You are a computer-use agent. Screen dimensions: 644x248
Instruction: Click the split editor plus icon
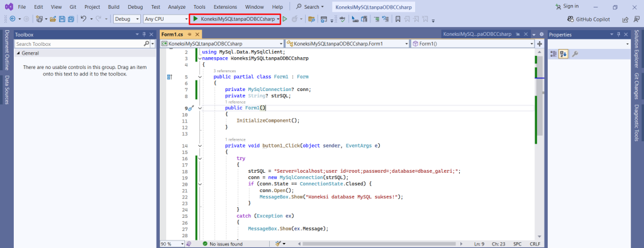point(540,43)
